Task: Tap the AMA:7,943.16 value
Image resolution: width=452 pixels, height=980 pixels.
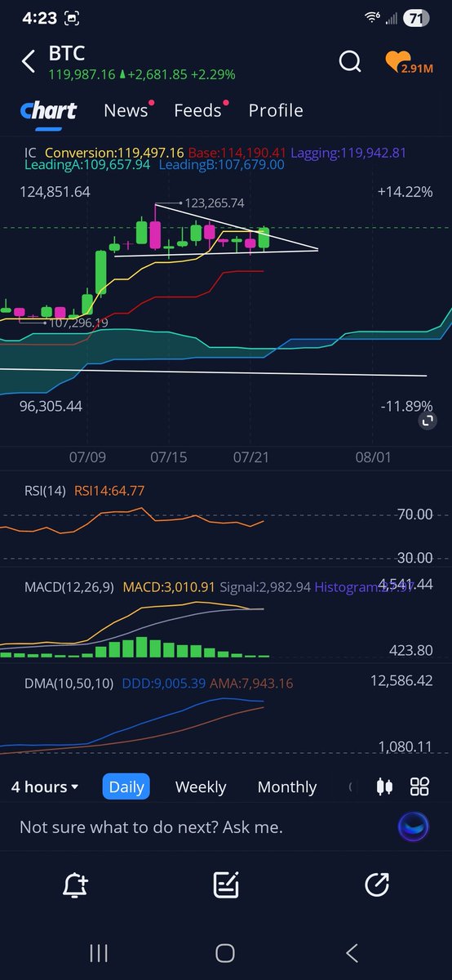Action: [252, 683]
